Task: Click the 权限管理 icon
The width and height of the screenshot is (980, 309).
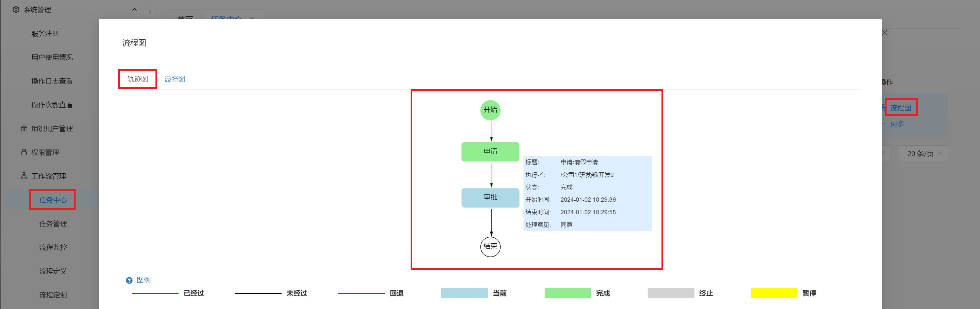Action: (x=24, y=152)
